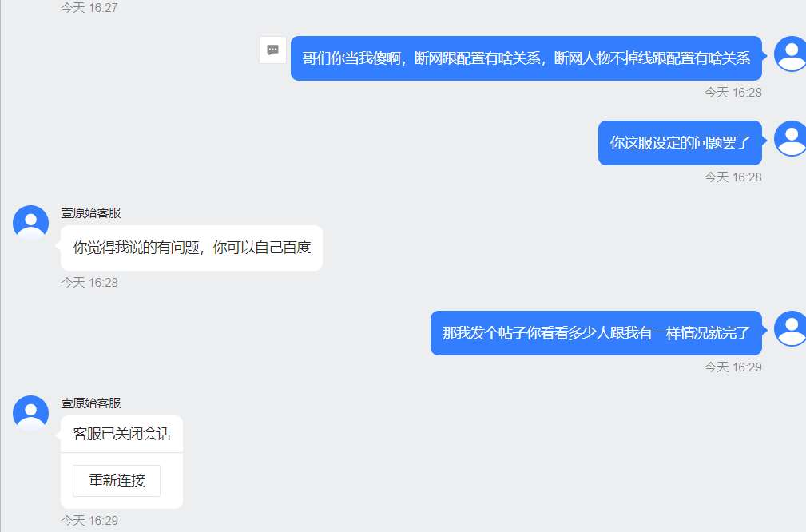806x532 pixels.
Task: Click the 16:28 timestamp under the 客服 reply
Action: click(89, 283)
